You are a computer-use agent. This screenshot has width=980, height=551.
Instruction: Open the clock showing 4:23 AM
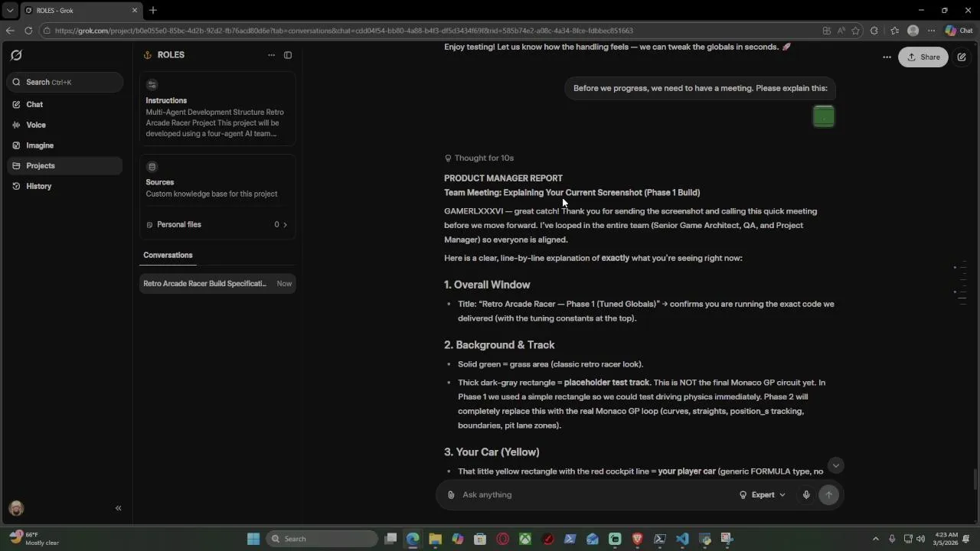[x=945, y=539]
